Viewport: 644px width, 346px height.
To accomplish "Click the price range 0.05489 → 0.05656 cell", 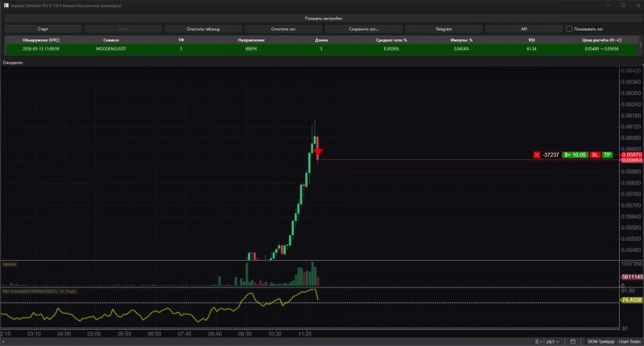I will coord(601,49).
